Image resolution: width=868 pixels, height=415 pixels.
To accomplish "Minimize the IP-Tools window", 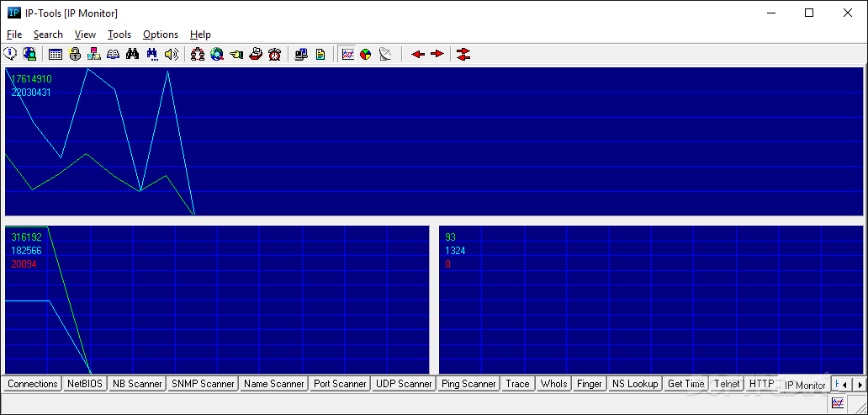I will tap(770, 13).
